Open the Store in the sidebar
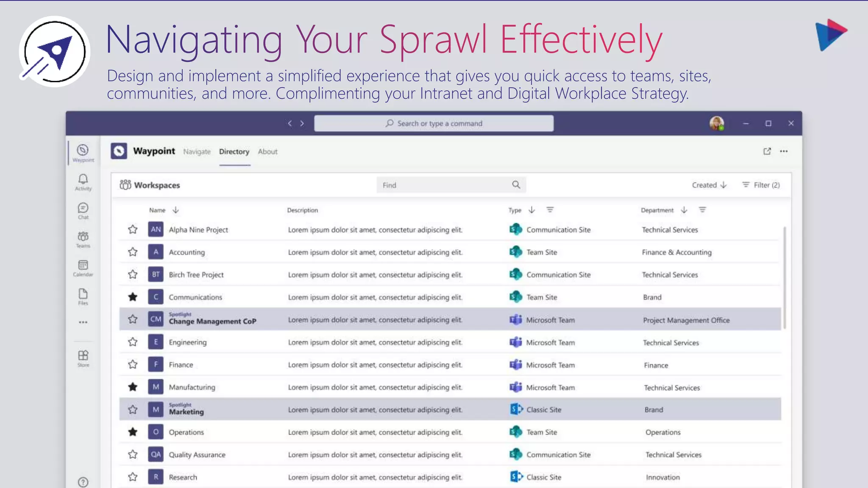Image resolution: width=868 pixels, height=488 pixels. tap(83, 358)
